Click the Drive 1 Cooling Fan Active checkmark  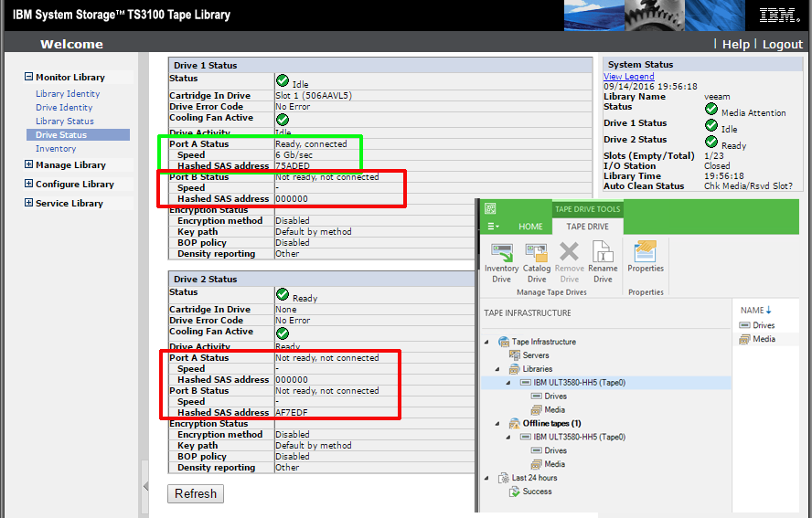pos(283,120)
